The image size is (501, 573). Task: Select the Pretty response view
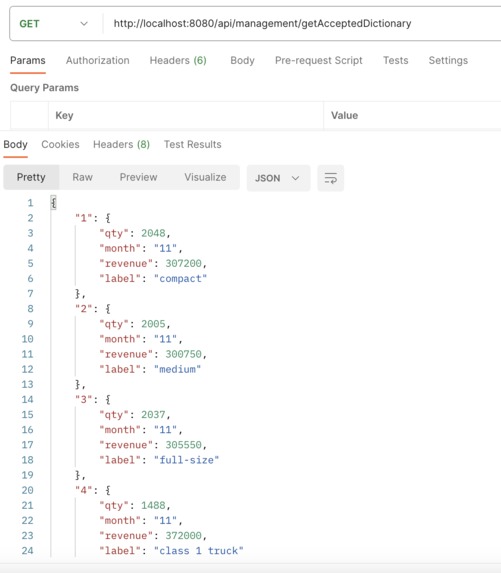[x=31, y=177]
